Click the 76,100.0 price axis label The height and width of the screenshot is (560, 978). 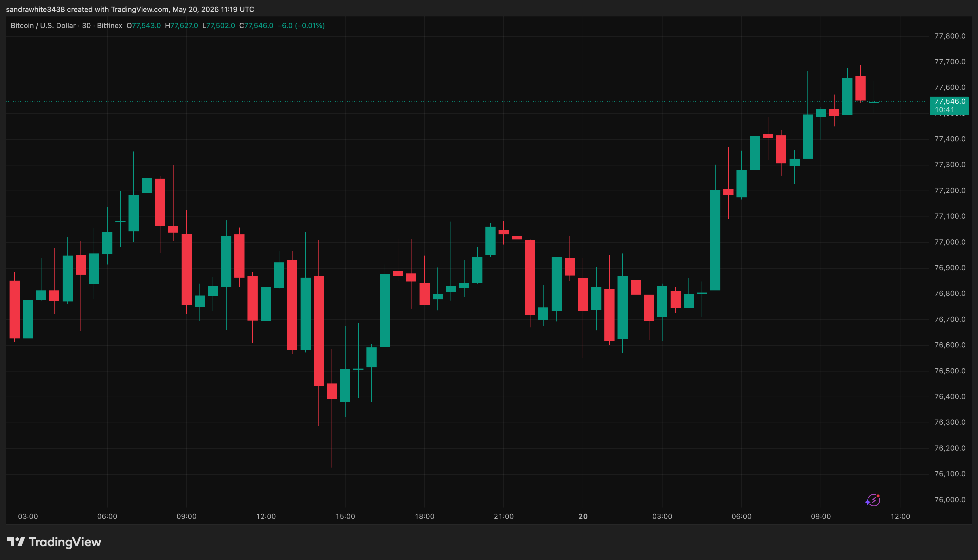pos(950,474)
